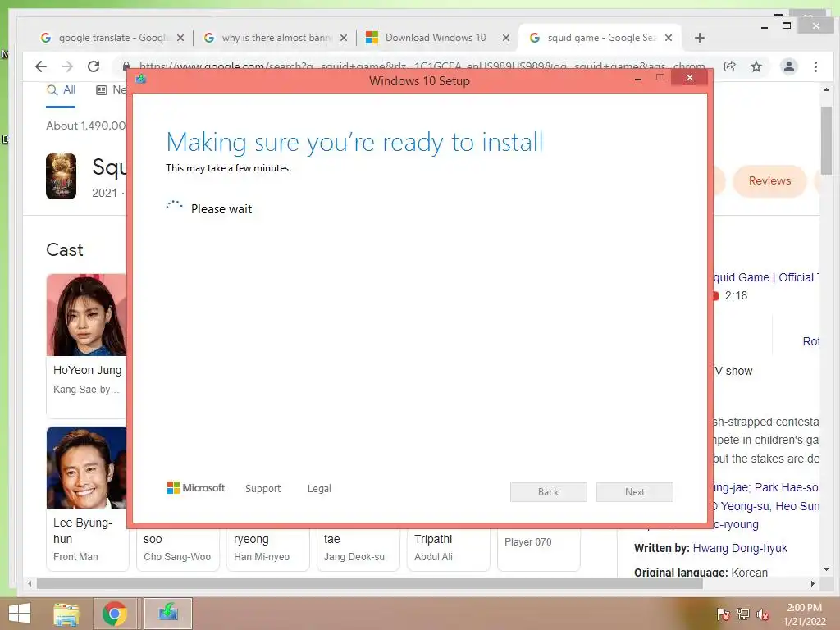The image size is (840, 630).
Task: Click vertical scrollbar up arrow
Action: click(x=826, y=90)
